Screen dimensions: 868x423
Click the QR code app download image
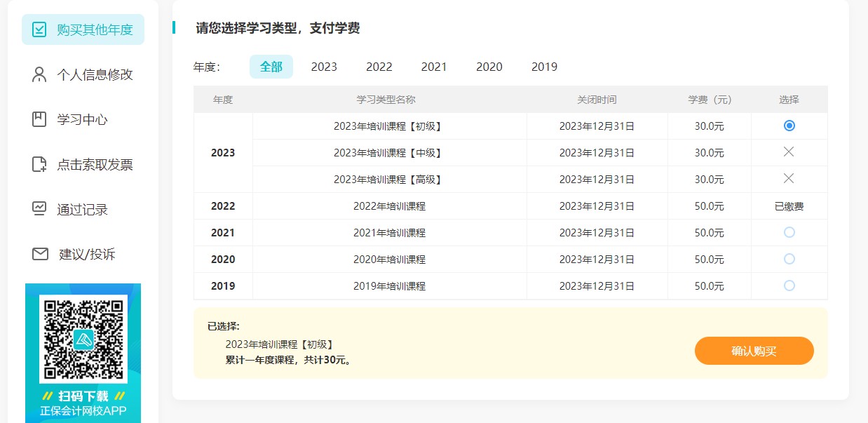(x=83, y=340)
